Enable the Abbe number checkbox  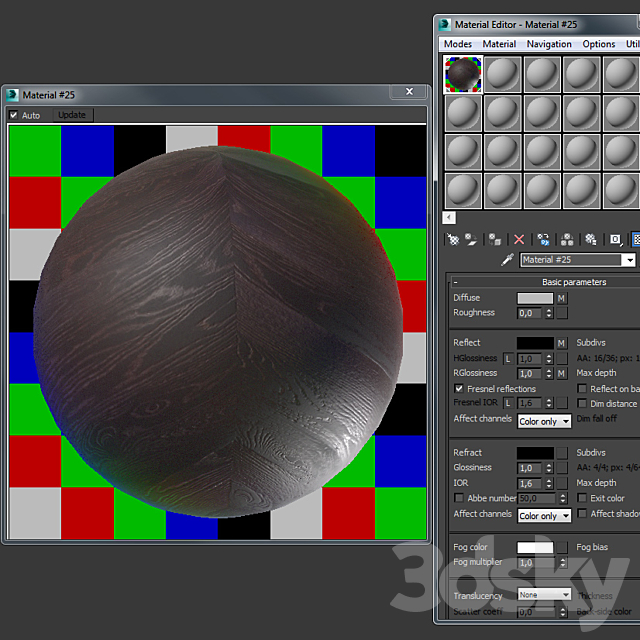459,498
